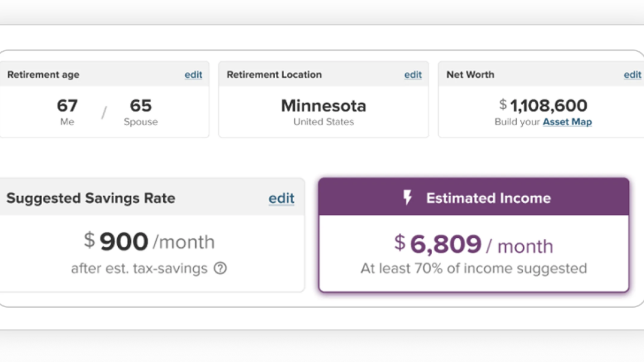
Task: Click the Minnesota retirement location value
Action: tap(324, 106)
